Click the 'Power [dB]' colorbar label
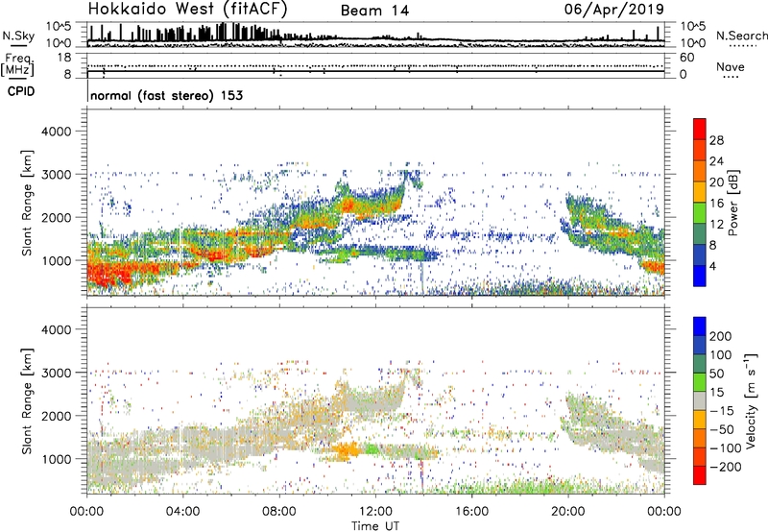This screenshot has width=768, height=532. 732,203
